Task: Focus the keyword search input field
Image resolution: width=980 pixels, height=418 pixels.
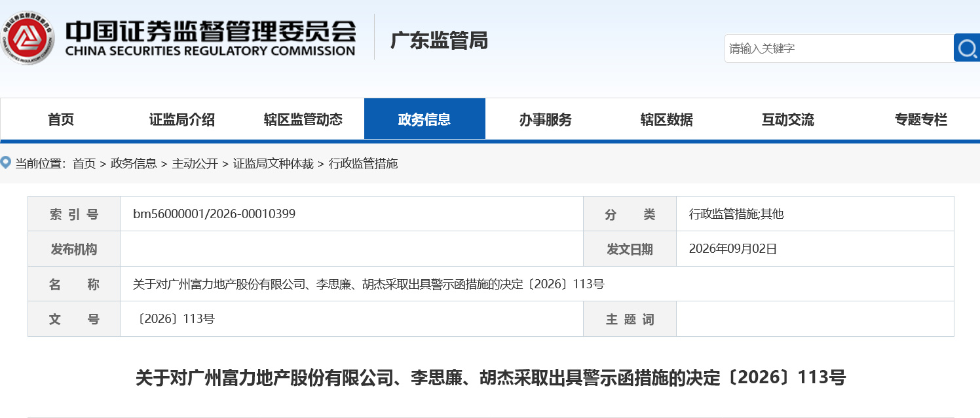Action: click(x=839, y=48)
